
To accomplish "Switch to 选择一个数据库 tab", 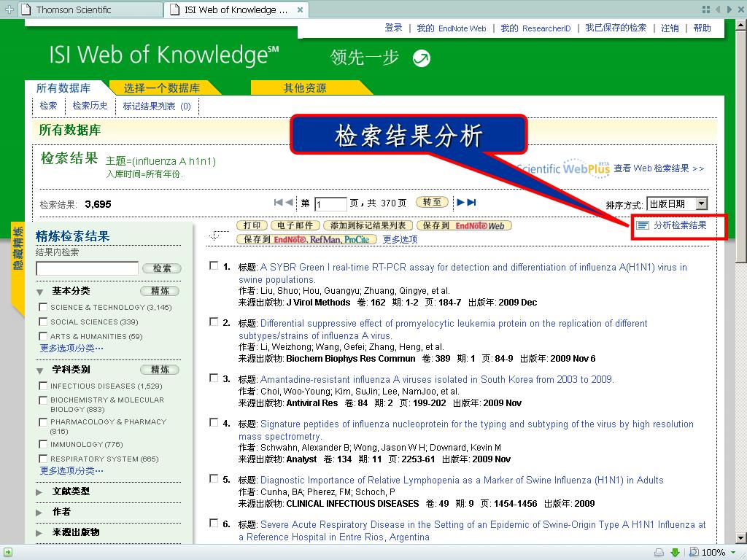I will 162,87.
